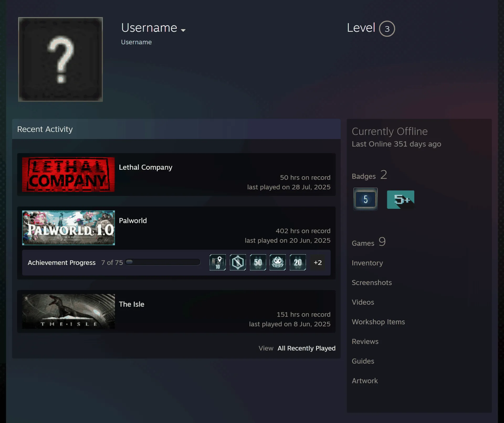
Task: Click the 402 hrs on record text
Action: (303, 231)
